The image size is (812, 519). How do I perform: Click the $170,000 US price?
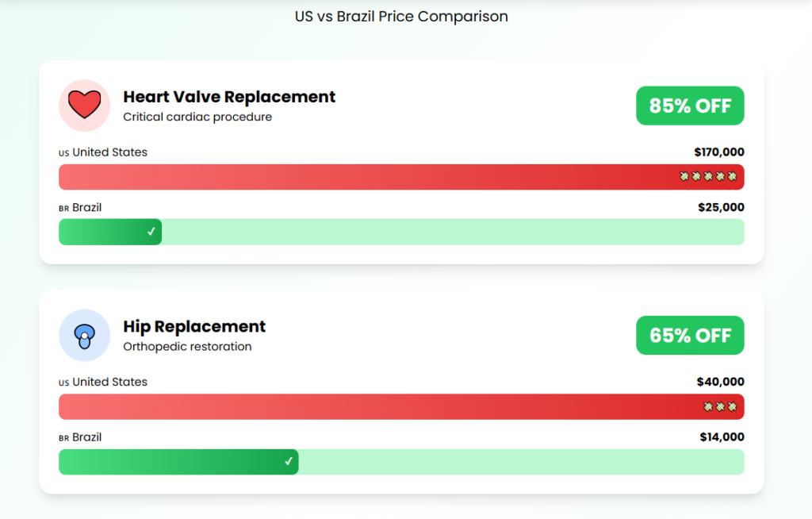click(718, 152)
